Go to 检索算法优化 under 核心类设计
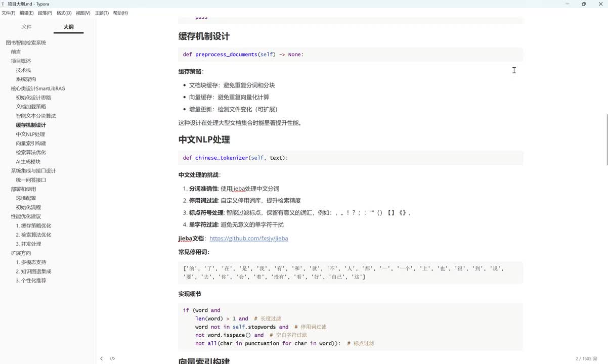The width and height of the screenshot is (608, 364). [31, 152]
